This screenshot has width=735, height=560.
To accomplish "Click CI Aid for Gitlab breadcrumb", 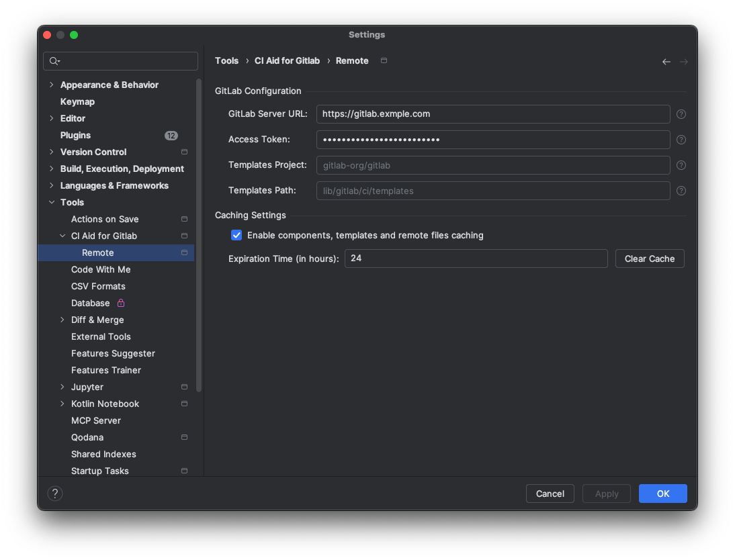I will click(x=287, y=61).
